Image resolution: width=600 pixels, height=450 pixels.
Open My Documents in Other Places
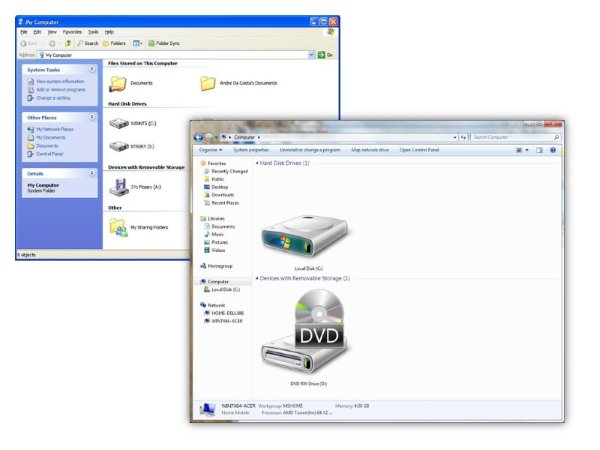pyautogui.click(x=51, y=137)
